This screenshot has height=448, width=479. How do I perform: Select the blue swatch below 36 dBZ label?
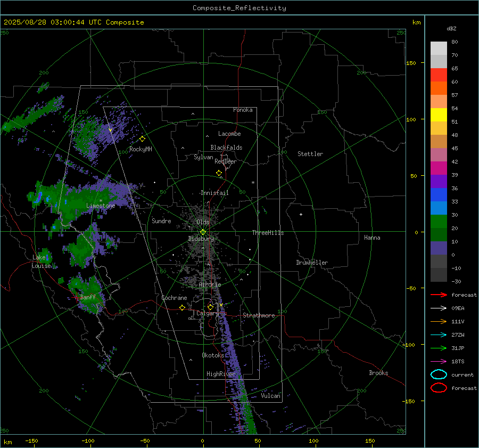pos(439,194)
